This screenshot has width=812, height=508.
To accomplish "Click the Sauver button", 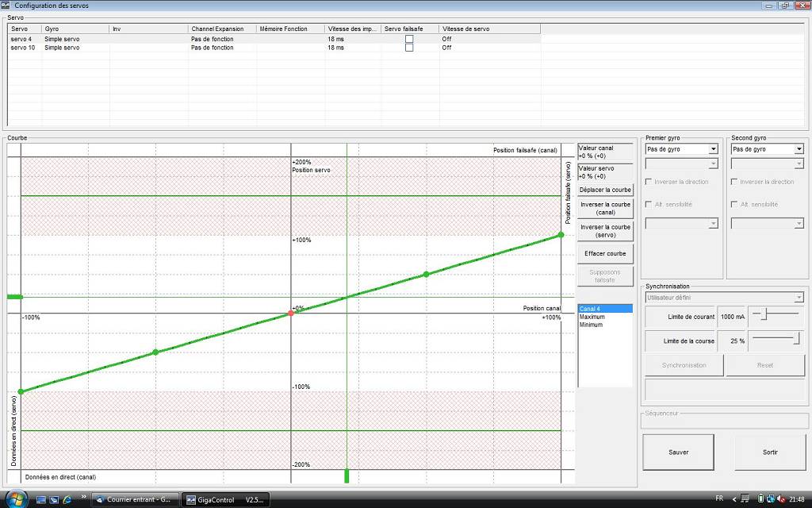I will pyautogui.click(x=679, y=452).
